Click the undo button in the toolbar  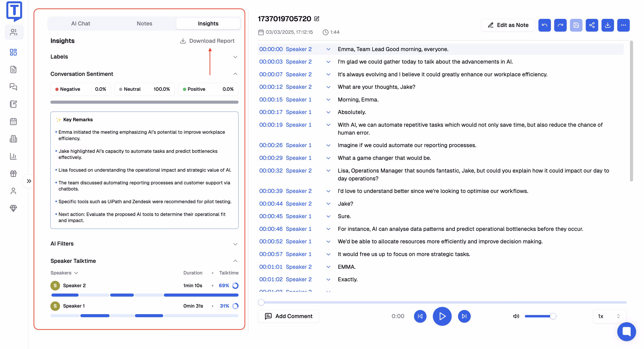point(545,25)
